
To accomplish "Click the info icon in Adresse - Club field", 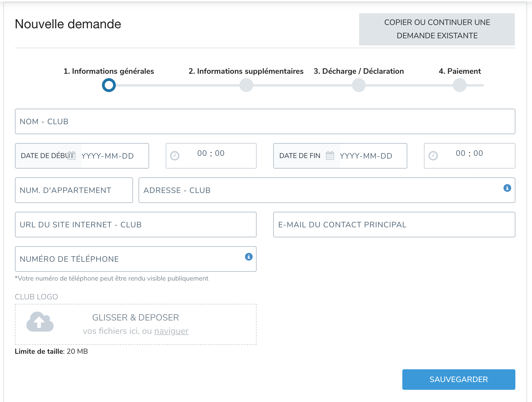I will pos(507,188).
